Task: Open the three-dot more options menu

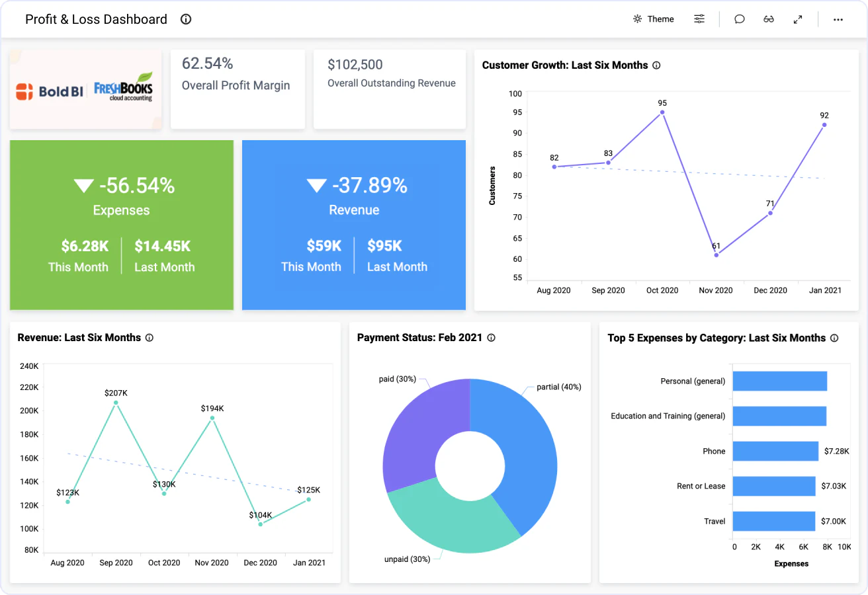Action: pyautogui.click(x=838, y=19)
